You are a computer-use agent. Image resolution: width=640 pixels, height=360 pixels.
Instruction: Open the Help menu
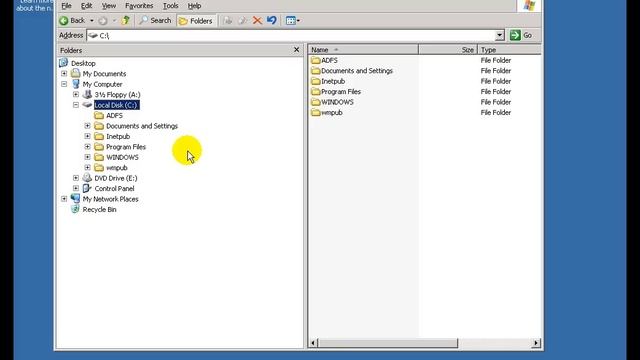[194, 6]
